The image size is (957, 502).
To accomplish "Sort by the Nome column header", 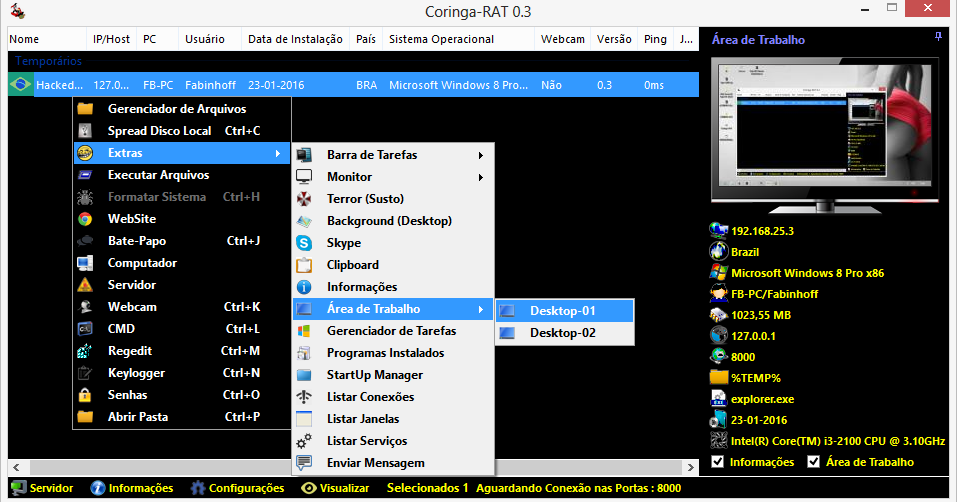I will click(47, 39).
